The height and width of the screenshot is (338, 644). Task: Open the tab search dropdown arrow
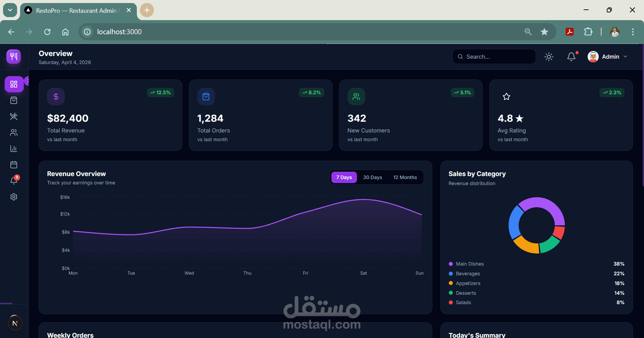tap(10, 10)
